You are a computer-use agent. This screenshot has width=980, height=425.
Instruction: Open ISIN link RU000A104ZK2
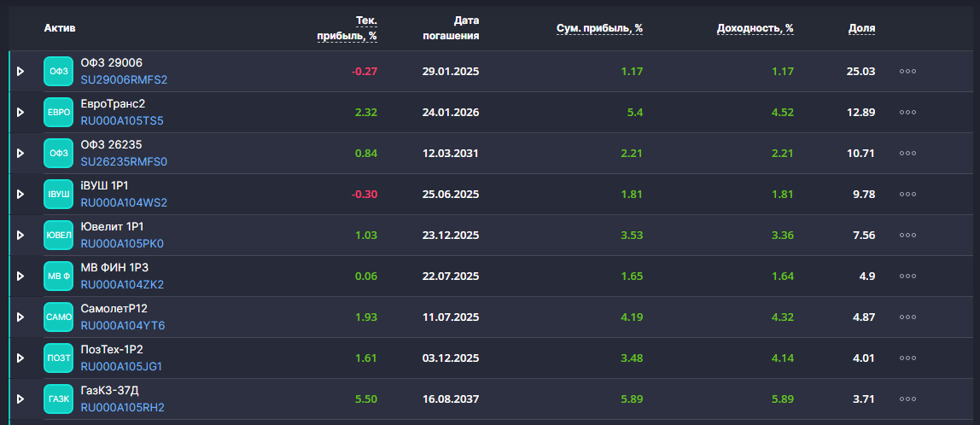123,285
